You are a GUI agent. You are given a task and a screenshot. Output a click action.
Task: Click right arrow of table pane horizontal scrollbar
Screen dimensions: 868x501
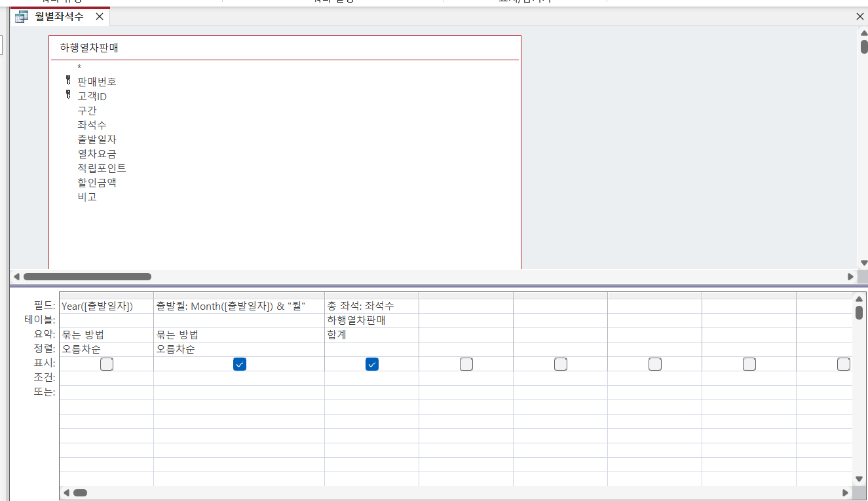850,276
